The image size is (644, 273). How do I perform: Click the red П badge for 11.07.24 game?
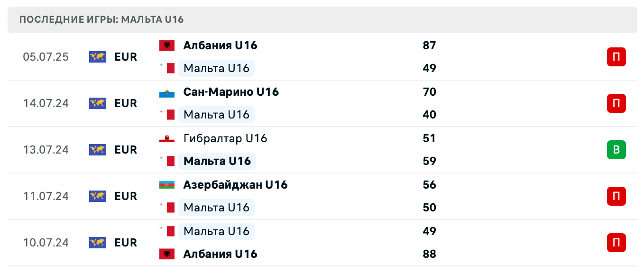616,196
